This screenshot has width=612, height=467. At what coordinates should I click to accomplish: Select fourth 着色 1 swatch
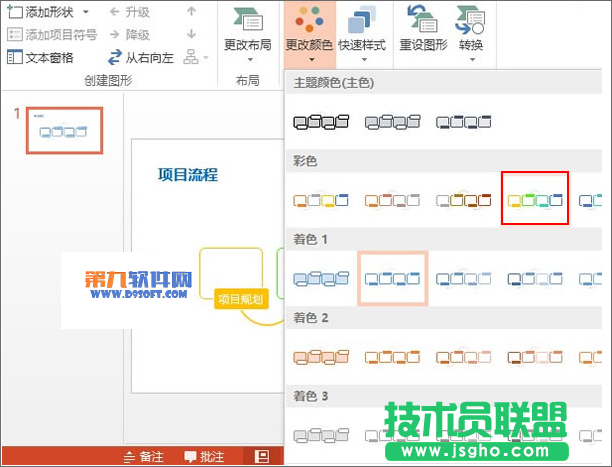click(x=535, y=278)
